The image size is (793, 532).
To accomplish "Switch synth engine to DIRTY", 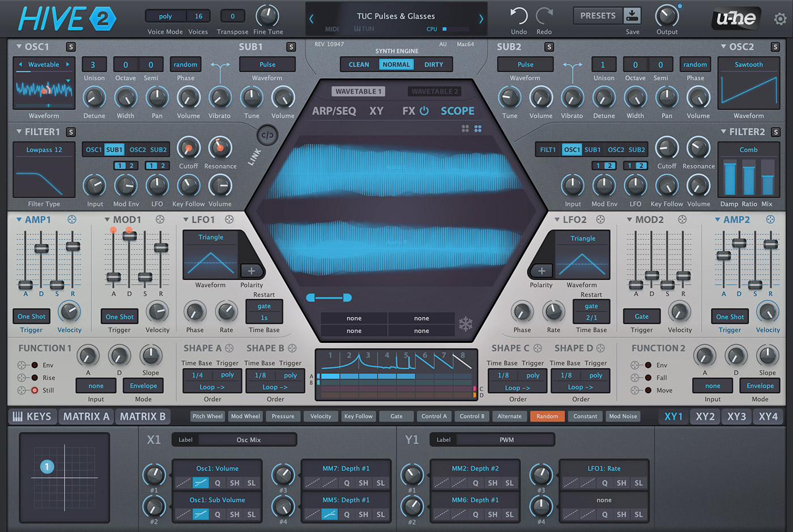I will tap(434, 65).
